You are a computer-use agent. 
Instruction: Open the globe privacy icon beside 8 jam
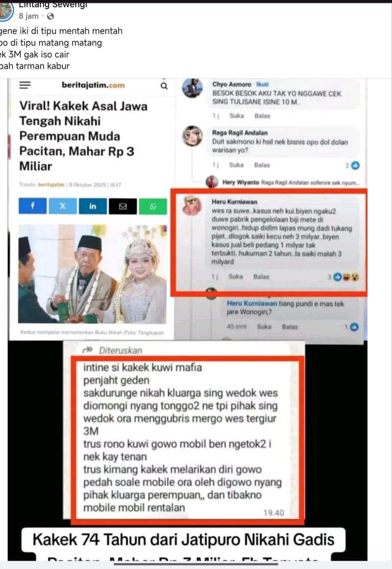click(x=50, y=16)
